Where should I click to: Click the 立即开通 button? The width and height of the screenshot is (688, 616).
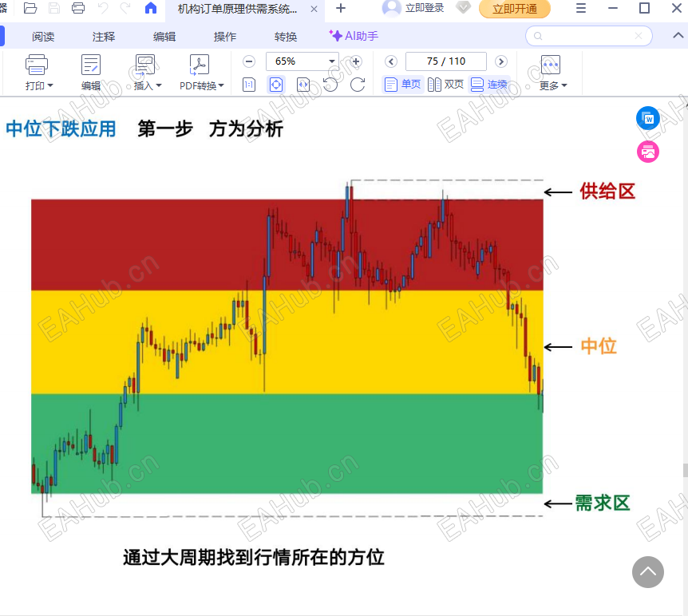pos(514,9)
